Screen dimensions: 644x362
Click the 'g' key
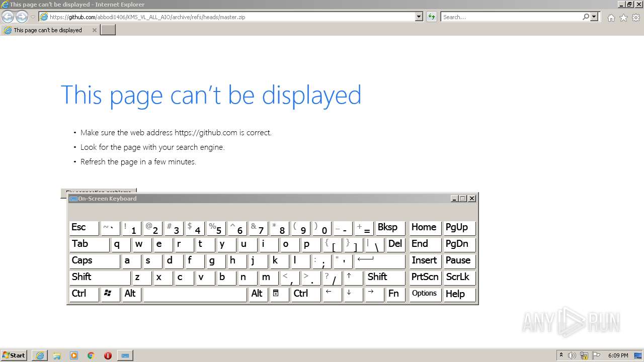pyautogui.click(x=215, y=260)
